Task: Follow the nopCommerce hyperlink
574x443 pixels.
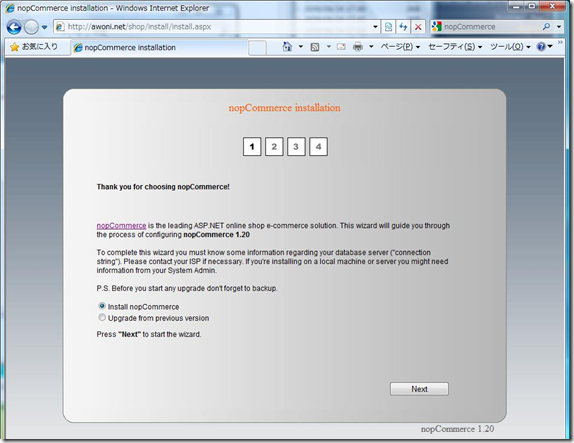Action: pos(121,226)
